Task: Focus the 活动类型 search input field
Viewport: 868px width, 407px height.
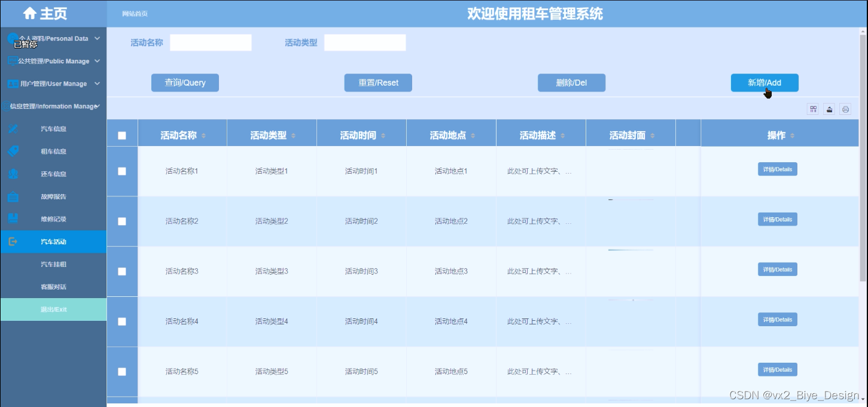Action: coord(365,42)
